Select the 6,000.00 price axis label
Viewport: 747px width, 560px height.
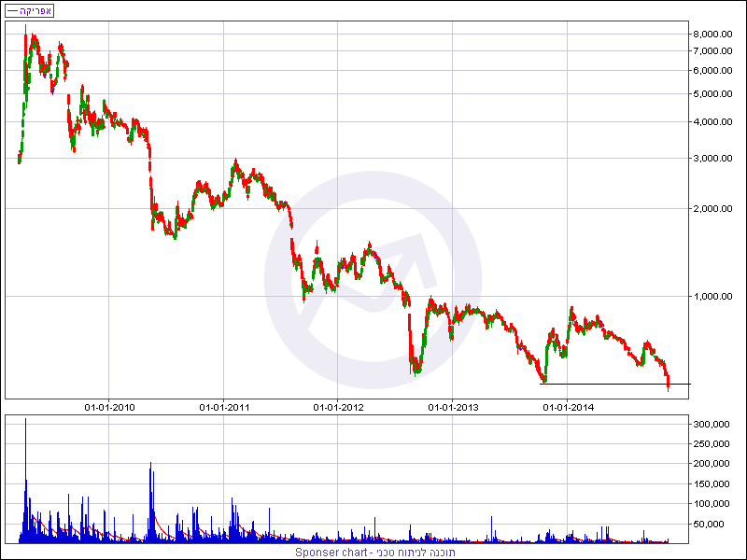[x=712, y=71]
